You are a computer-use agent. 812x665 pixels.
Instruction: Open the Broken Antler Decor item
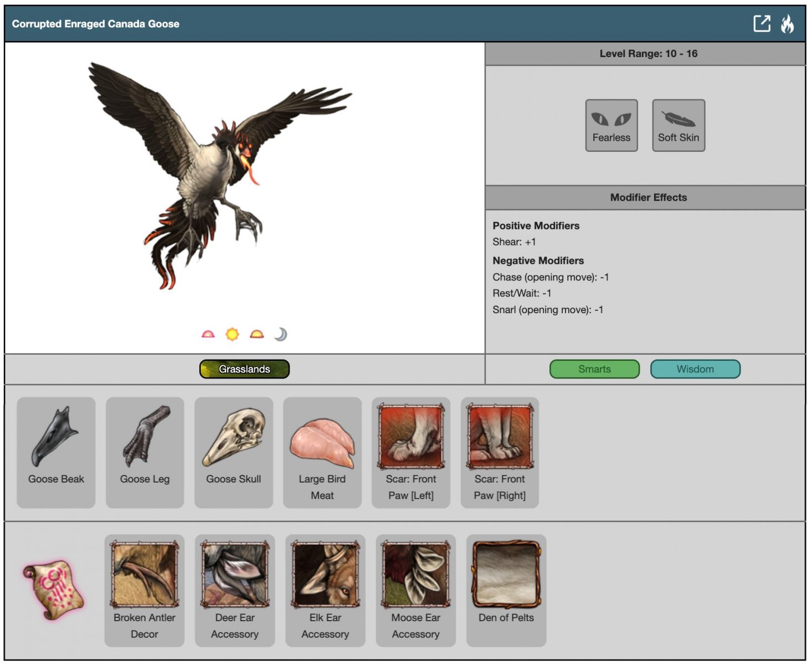coord(144,590)
